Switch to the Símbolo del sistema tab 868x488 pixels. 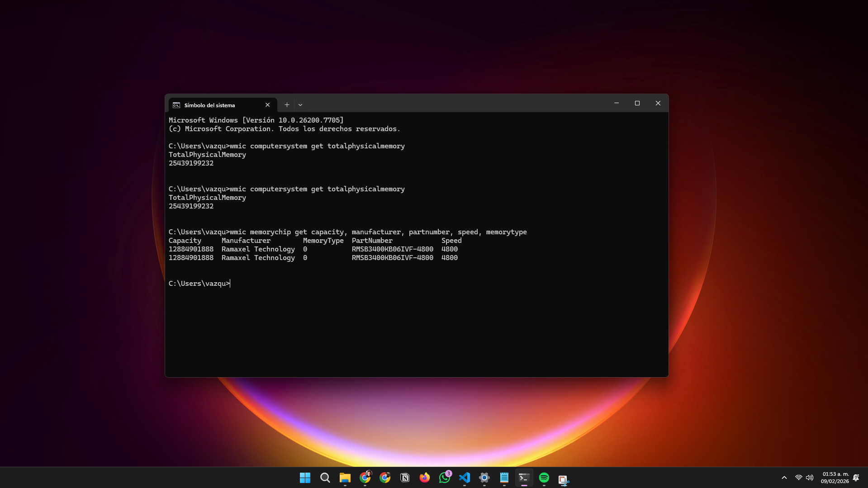tap(217, 105)
